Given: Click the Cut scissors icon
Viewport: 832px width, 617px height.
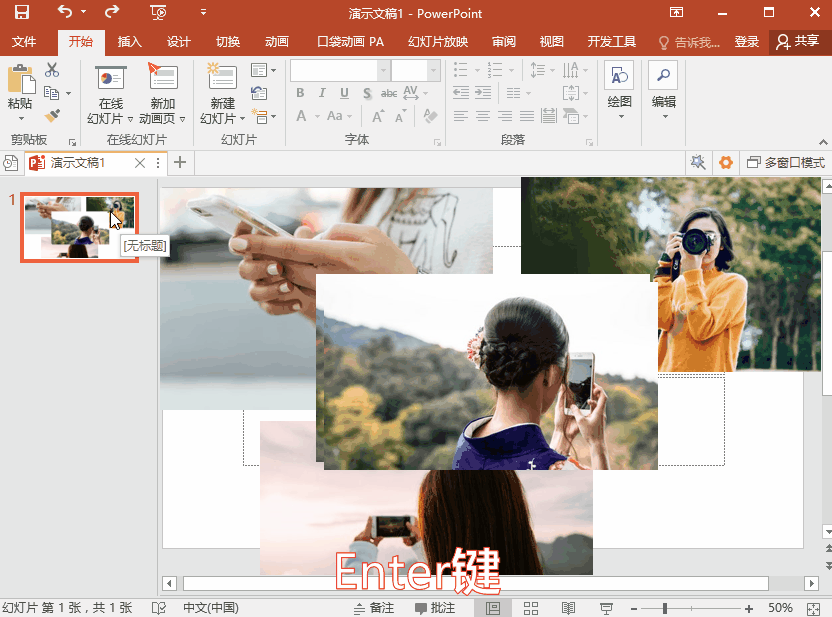Looking at the screenshot, I should click(x=52, y=70).
